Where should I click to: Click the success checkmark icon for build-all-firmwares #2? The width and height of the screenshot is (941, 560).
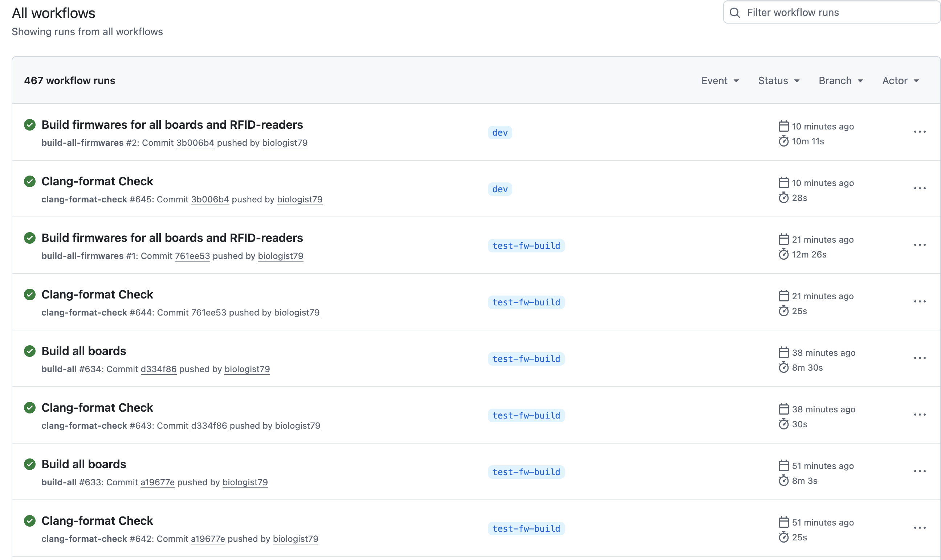[29, 124]
